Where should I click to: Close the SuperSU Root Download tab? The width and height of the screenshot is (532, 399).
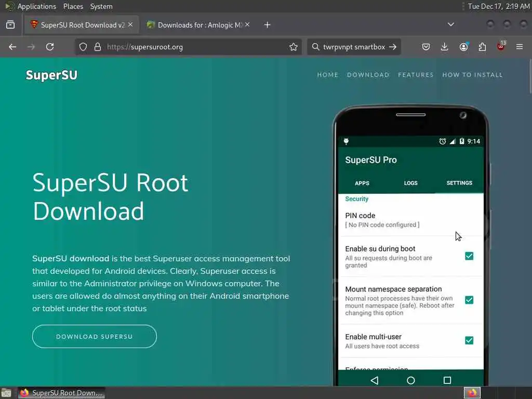click(130, 25)
